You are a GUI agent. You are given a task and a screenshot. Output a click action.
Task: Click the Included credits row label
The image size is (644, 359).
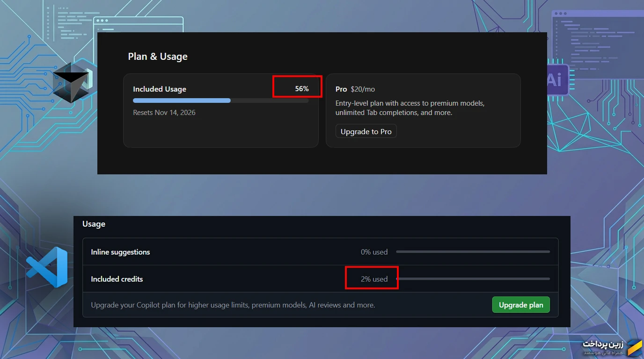coord(117,279)
